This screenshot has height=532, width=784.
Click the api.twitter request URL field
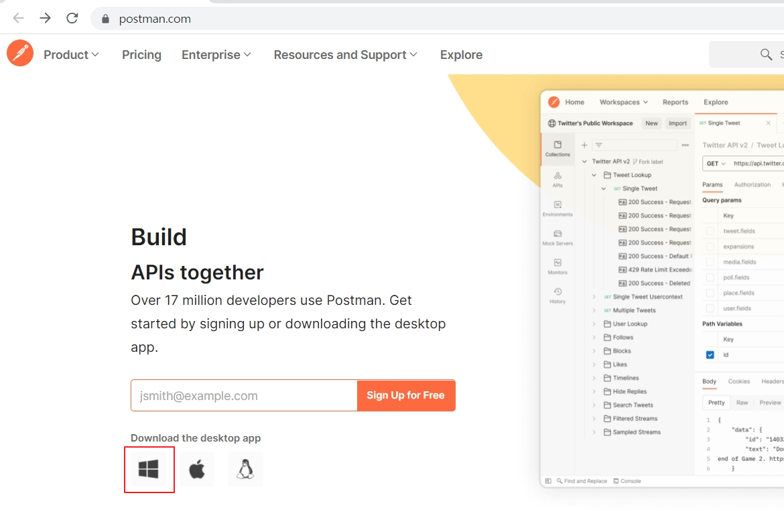point(758,163)
